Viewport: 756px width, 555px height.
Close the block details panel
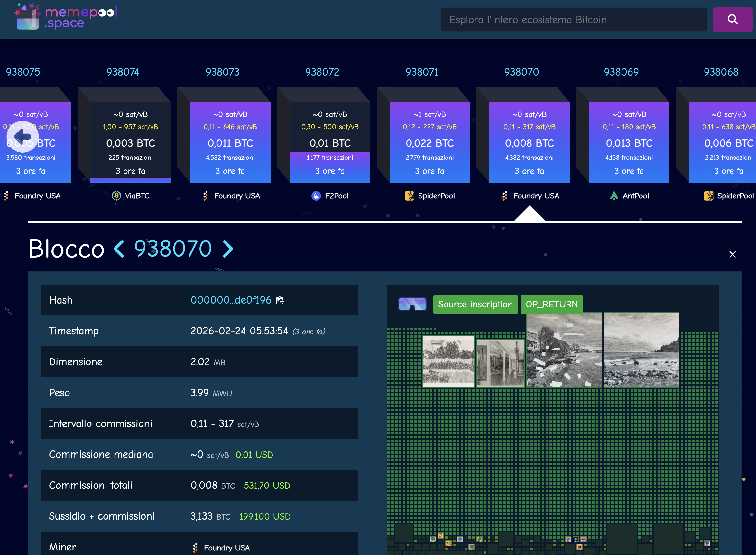point(732,254)
